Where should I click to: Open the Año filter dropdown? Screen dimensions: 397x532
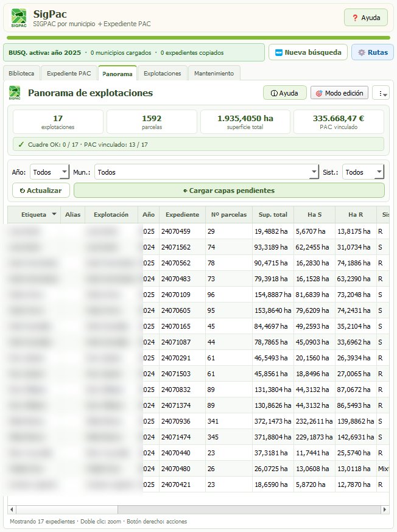tap(49, 172)
